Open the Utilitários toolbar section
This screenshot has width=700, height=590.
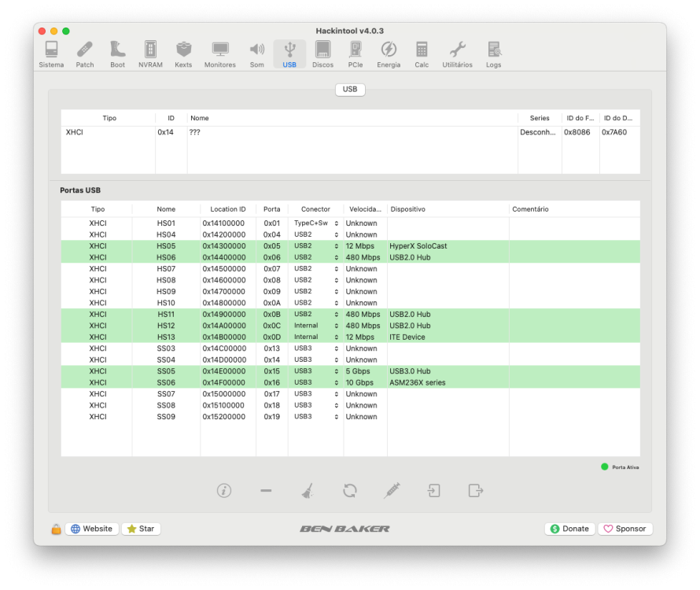tap(457, 54)
